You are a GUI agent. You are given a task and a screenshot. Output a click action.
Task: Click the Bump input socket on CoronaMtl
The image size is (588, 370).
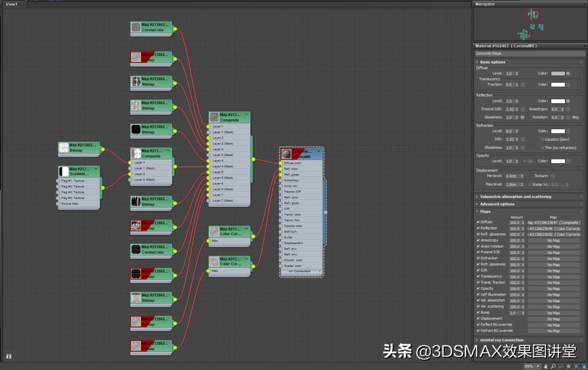point(281,237)
